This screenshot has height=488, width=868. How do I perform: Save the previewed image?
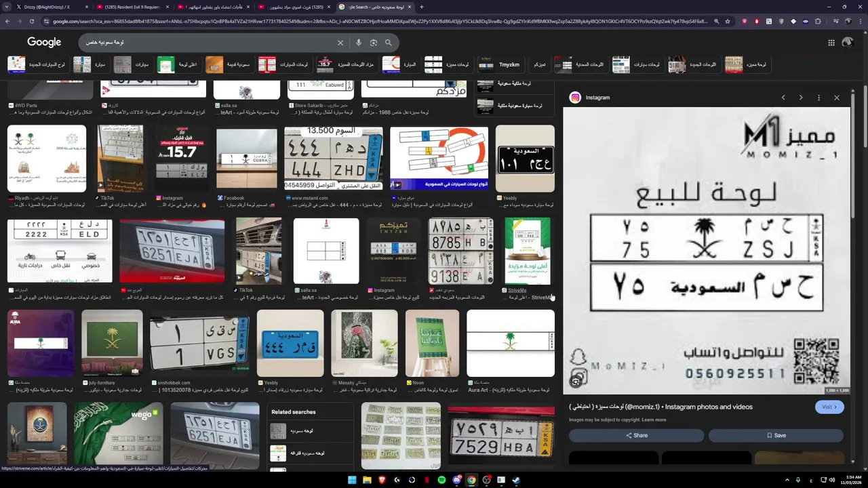point(776,435)
